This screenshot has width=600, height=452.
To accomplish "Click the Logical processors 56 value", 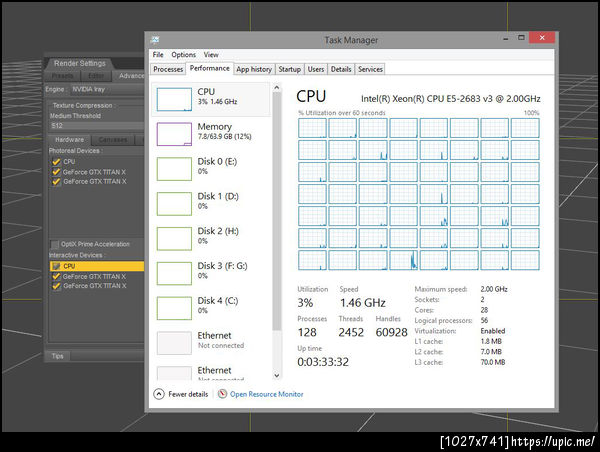I will tap(484, 320).
